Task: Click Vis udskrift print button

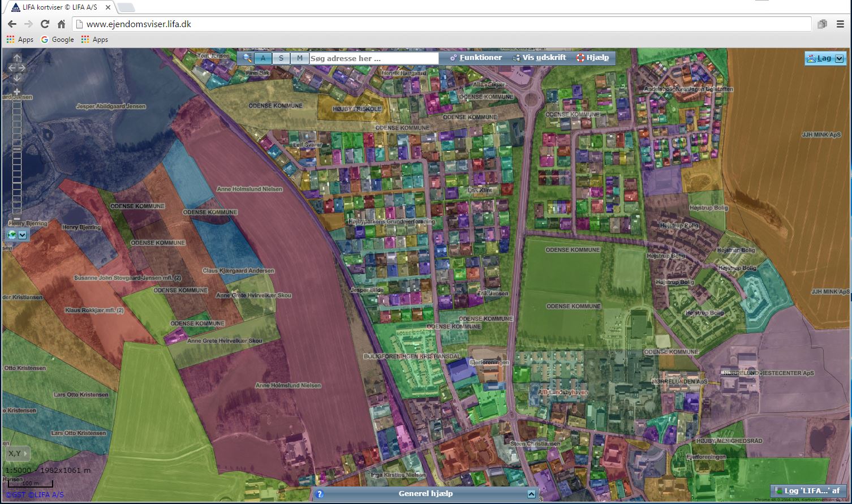Action: (x=539, y=58)
